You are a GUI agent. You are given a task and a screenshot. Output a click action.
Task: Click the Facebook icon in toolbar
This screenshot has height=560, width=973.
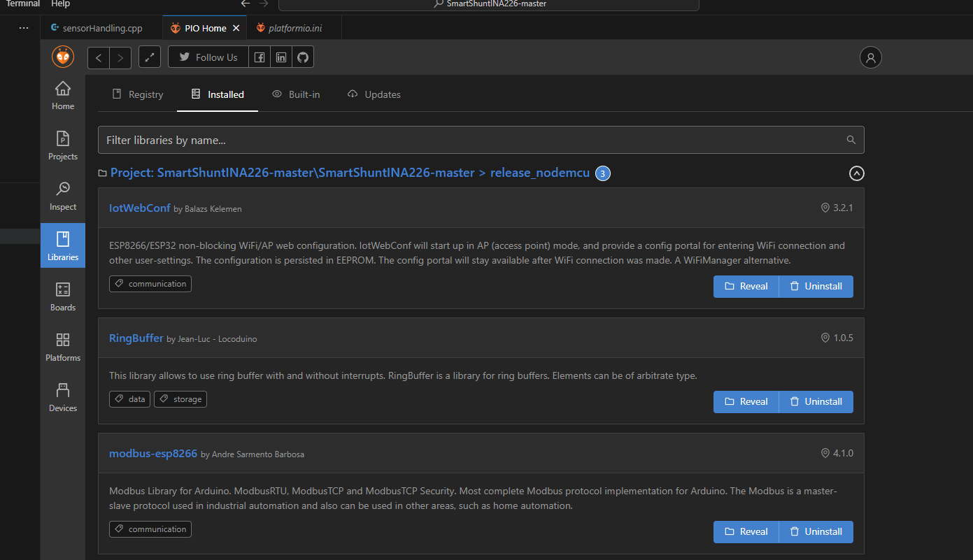click(x=260, y=57)
